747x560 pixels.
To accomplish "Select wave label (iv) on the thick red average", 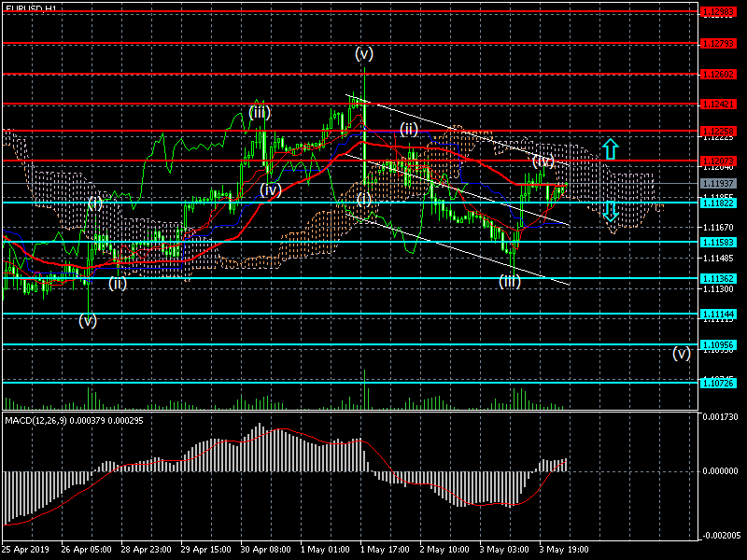I will (x=271, y=190).
